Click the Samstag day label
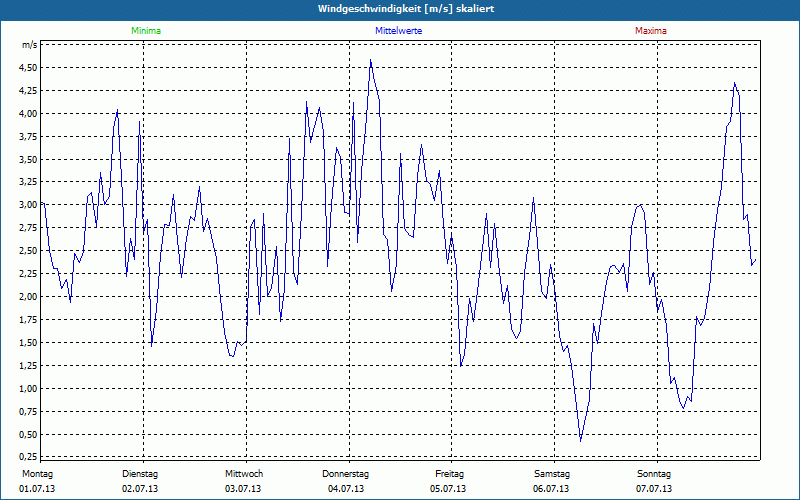The width and height of the screenshot is (800, 500). coord(552,474)
